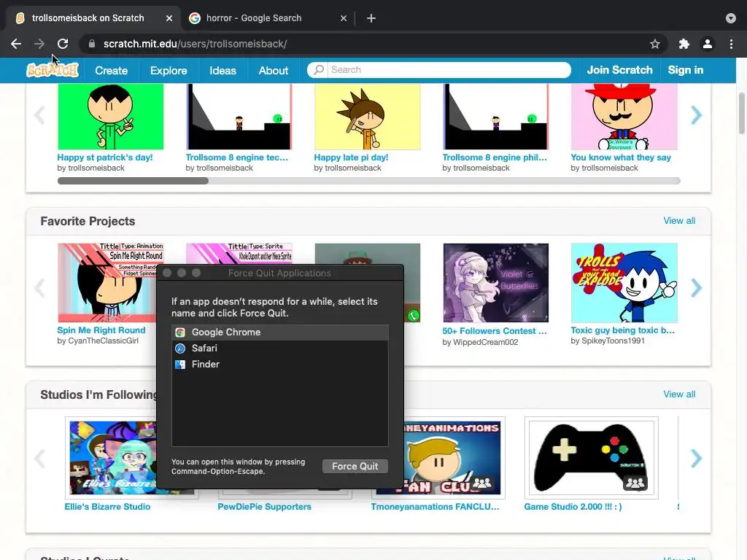
Task: Advance Favorite Projects carousel right chevron
Action: (x=697, y=287)
